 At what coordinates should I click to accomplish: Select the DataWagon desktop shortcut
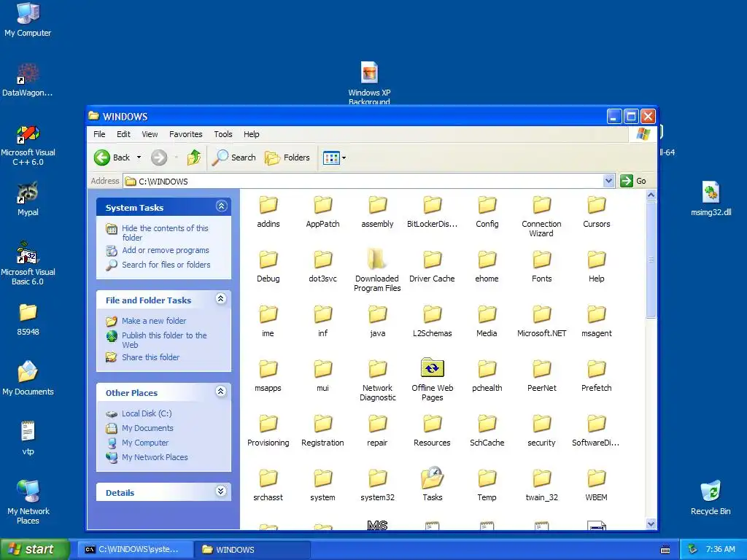point(28,80)
